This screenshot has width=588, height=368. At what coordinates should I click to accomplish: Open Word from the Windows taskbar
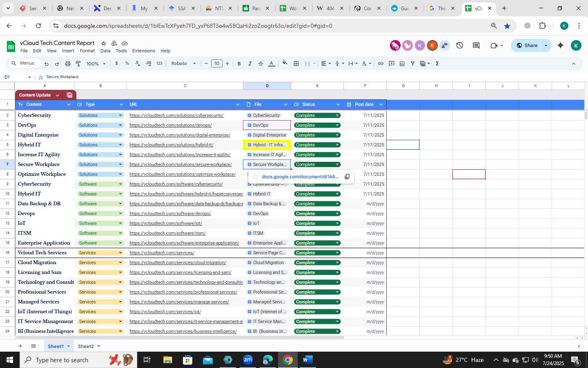308,360
